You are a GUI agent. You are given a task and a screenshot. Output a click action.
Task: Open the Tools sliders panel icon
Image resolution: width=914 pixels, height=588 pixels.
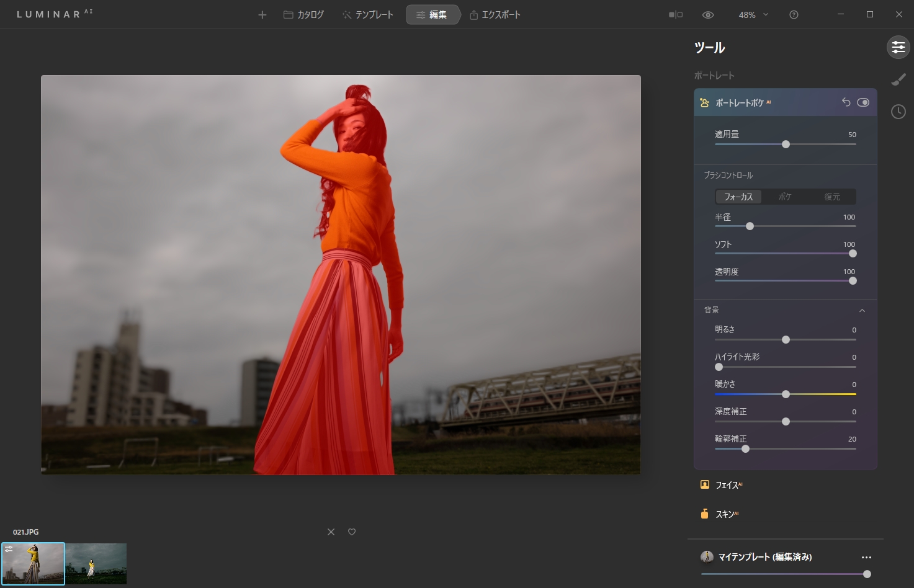(898, 47)
